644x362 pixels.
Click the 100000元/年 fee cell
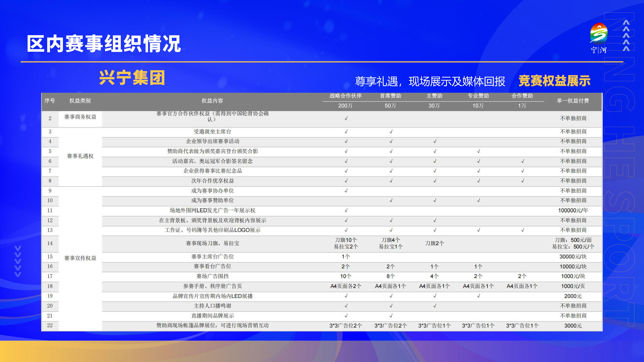click(x=573, y=210)
